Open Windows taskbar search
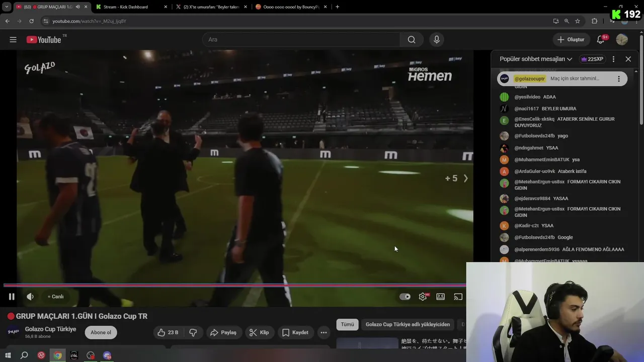This screenshot has width=644, height=362. coord(24,355)
